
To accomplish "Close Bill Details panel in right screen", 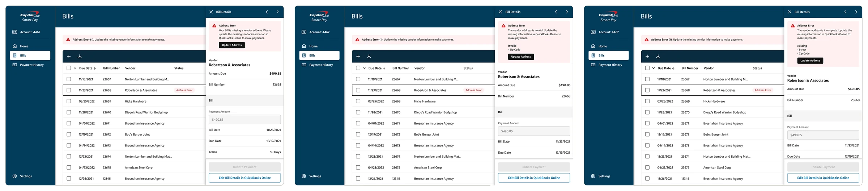I will pos(790,12).
